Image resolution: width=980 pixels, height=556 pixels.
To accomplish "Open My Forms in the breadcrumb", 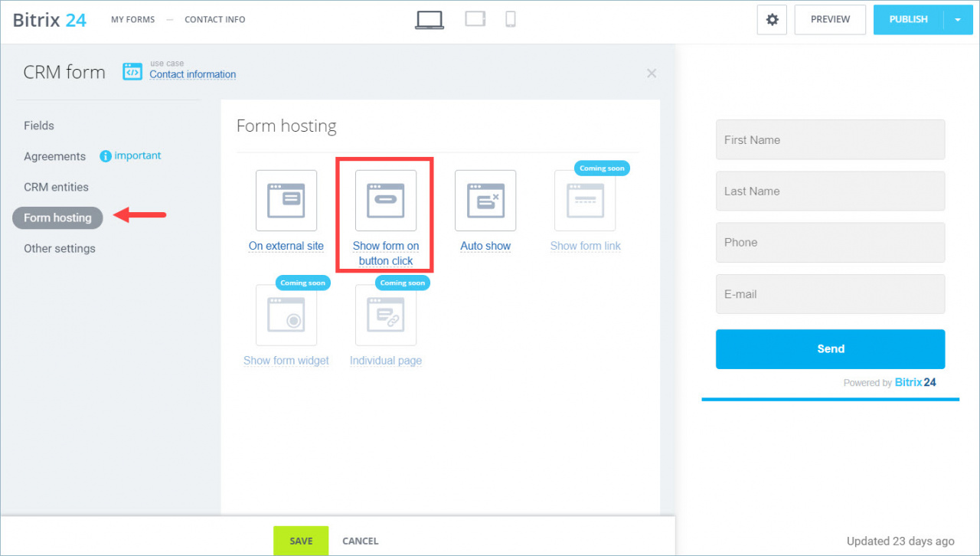I will tap(132, 19).
